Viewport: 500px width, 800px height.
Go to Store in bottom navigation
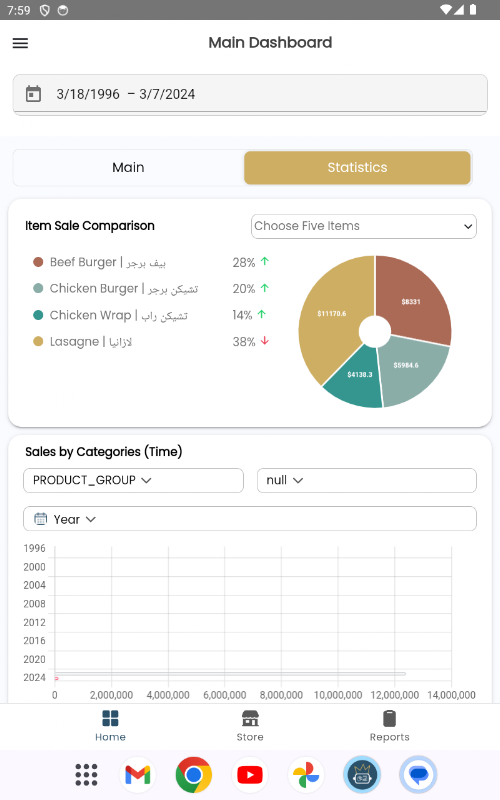click(250, 726)
